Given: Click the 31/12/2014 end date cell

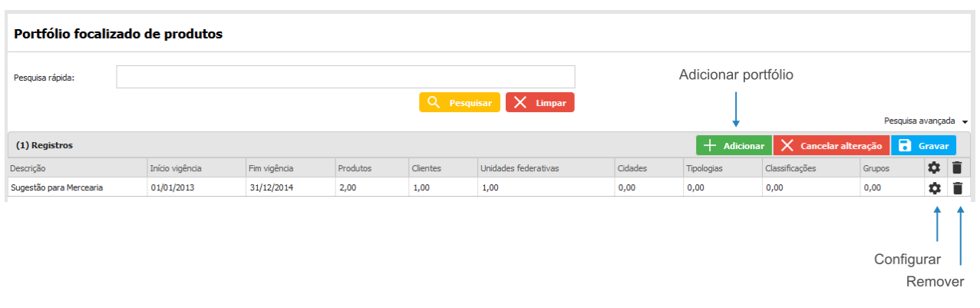Looking at the screenshot, I should click(x=272, y=187).
